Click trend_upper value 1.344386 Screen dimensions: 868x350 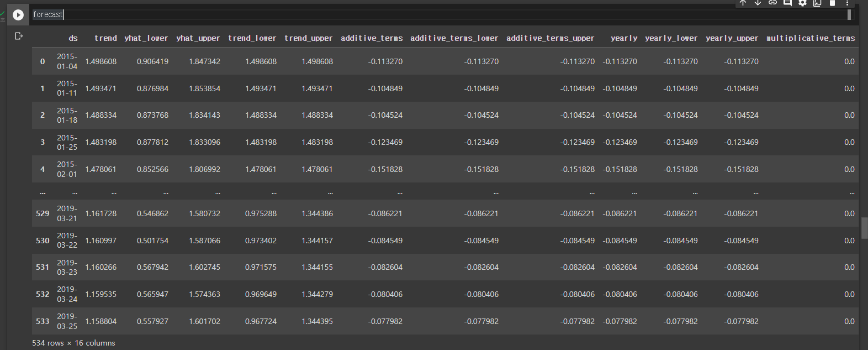tap(317, 213)
